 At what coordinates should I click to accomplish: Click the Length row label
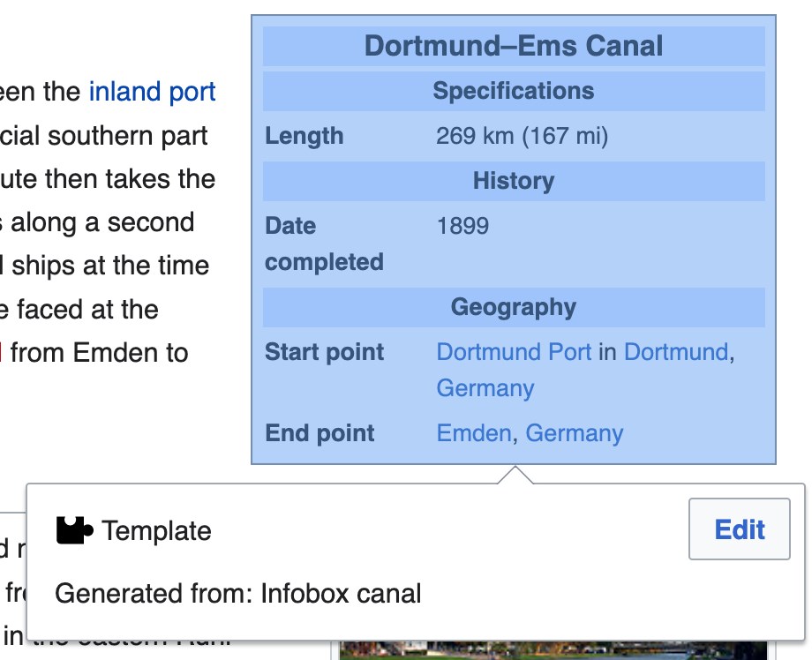coord(304,136)
